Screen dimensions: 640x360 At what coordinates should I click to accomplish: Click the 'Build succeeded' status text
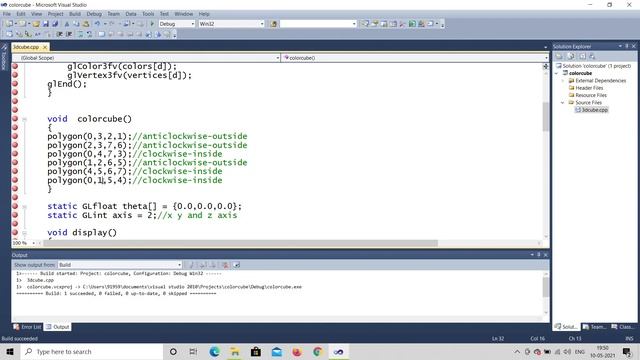coord(20,339)
